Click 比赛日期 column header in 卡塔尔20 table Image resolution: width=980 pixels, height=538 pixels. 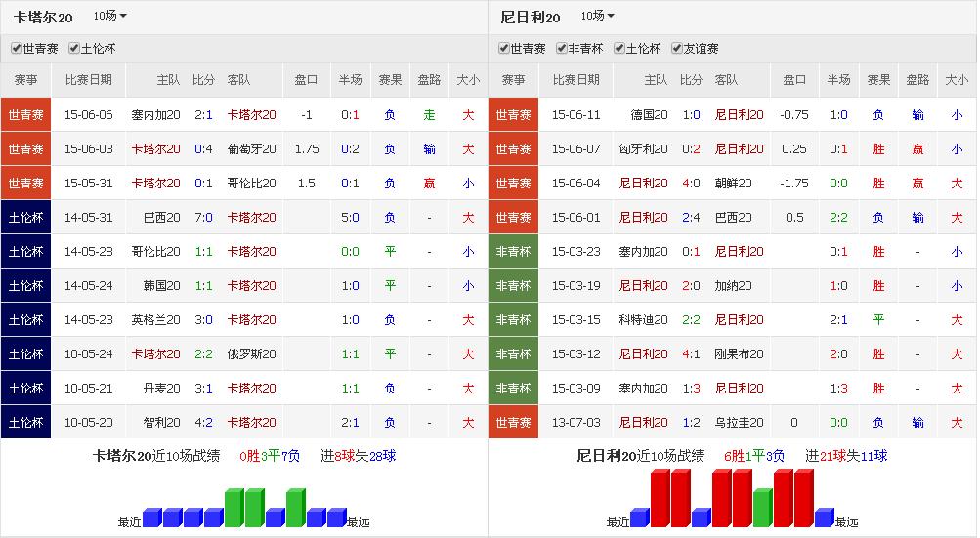click(x=88, y=81)
